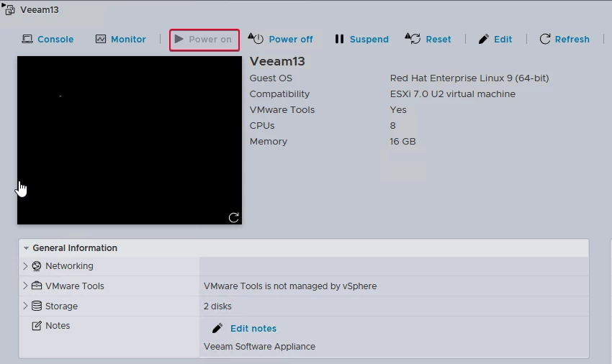Click the VMware Tools 'Yes' value

click(398, 110)
